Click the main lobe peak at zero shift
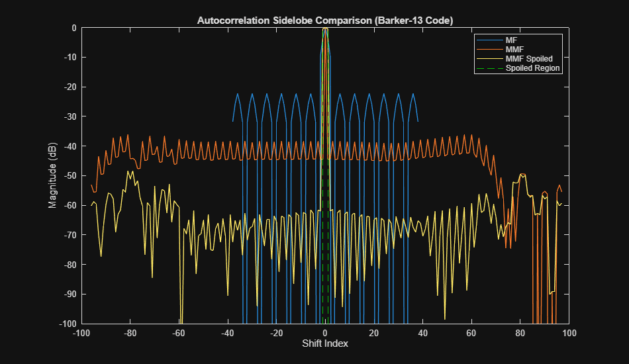 click(325, 29)
